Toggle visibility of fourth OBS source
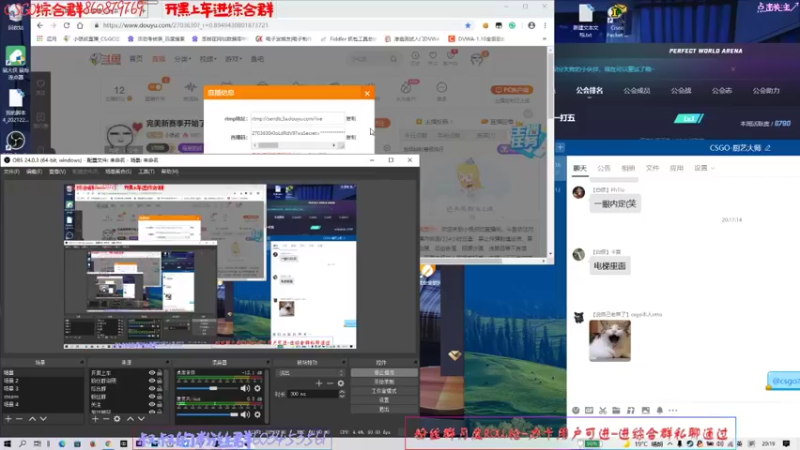Viewport: 800px width, 450px height. coord(152,396)
